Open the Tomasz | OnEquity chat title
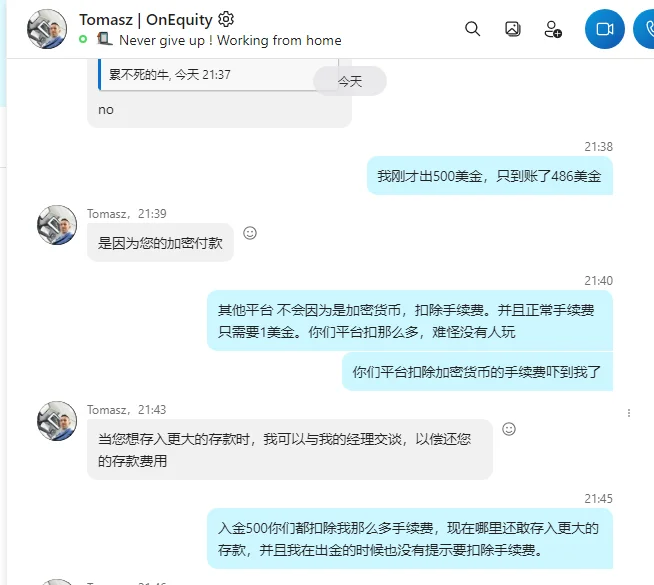 [146, 20]
